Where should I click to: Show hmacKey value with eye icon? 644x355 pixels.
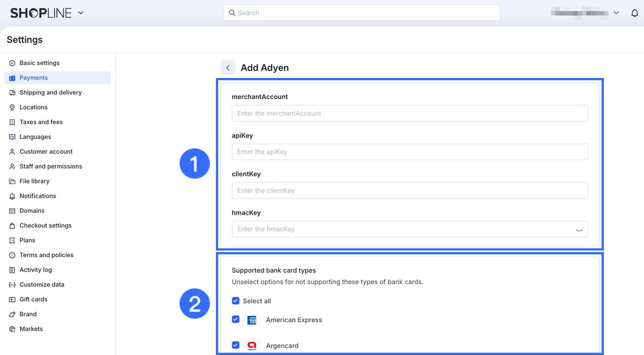coord(579,229)
